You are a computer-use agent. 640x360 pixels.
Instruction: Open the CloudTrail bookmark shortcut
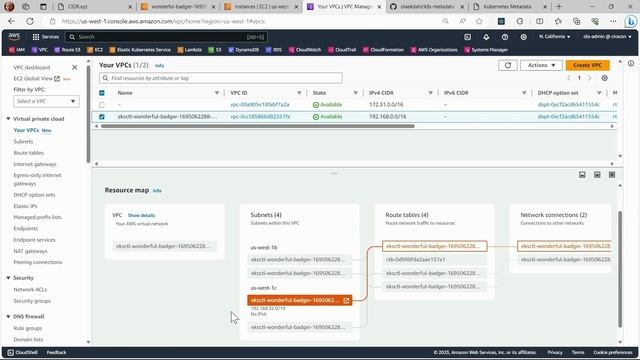click(342, 50)
